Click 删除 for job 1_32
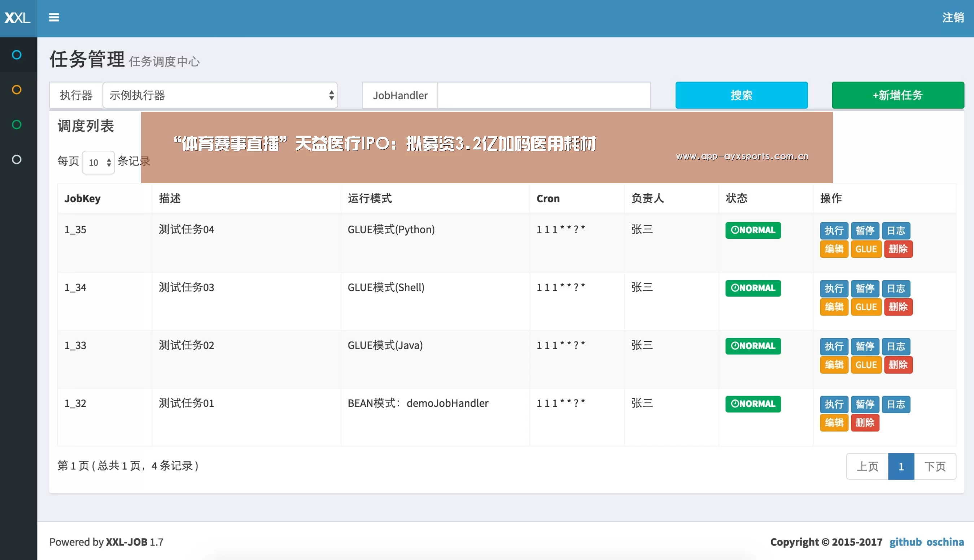Image resolution: width=974 pixels, height=560 pixels. point(865,423)
